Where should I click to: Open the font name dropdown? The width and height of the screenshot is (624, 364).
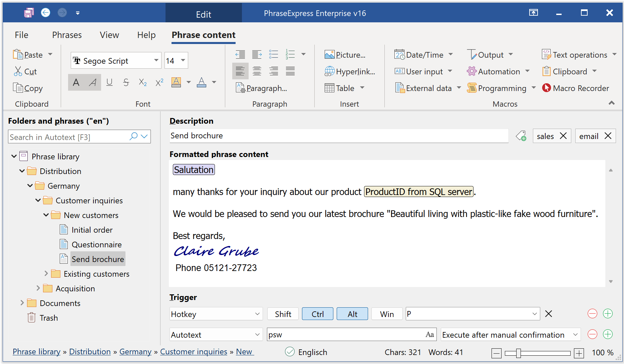[x=156, y=60]
